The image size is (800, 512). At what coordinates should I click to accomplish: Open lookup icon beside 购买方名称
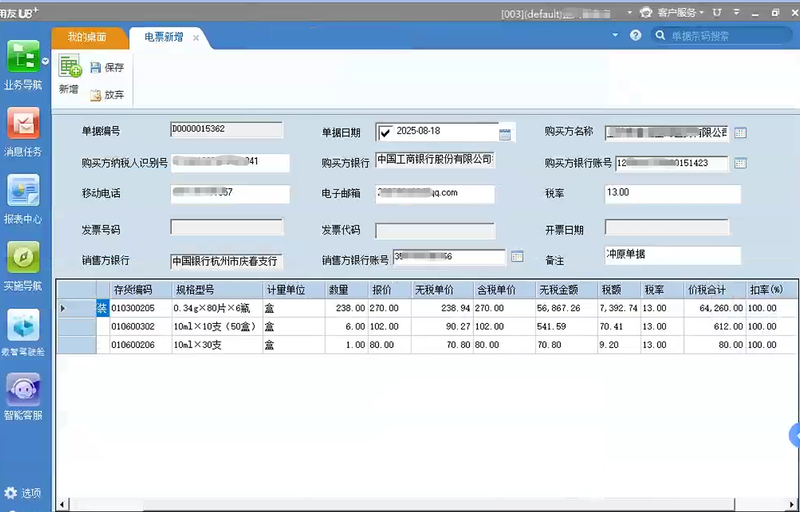coord(740,133)
